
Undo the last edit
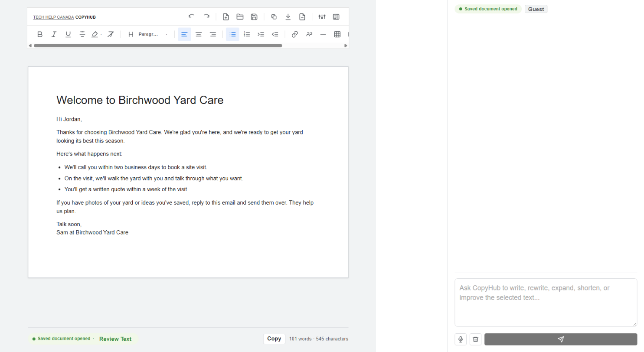[x=191, y=17]
